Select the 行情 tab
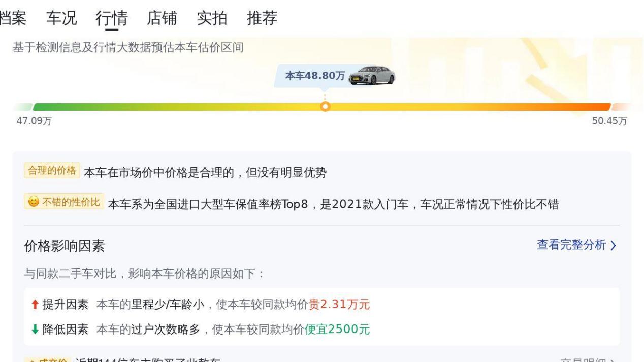Screen dimensions: 644x362 coord(111,18)
